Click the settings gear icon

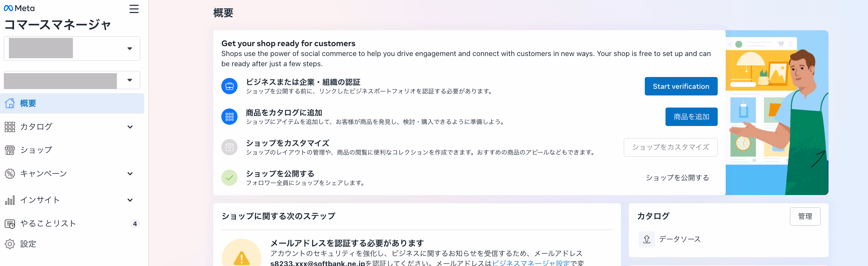coord(10,244)
